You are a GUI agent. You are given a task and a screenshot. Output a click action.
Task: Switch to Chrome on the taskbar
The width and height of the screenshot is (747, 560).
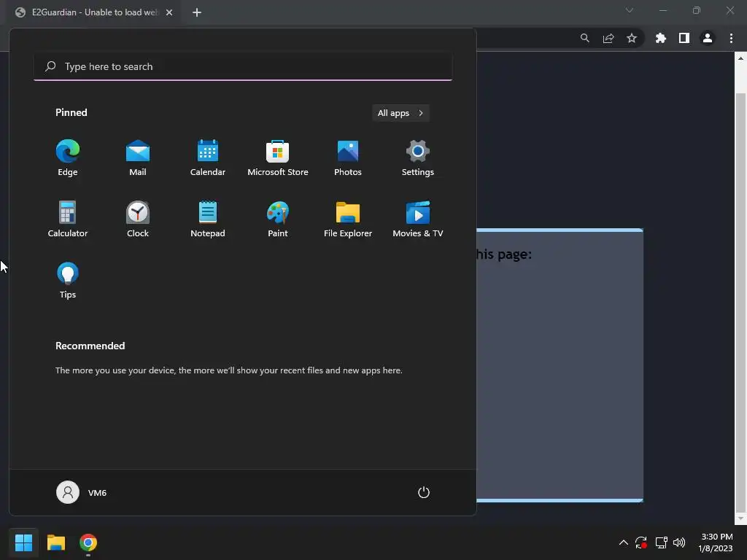pyautogui.click(x=88, y=542)
